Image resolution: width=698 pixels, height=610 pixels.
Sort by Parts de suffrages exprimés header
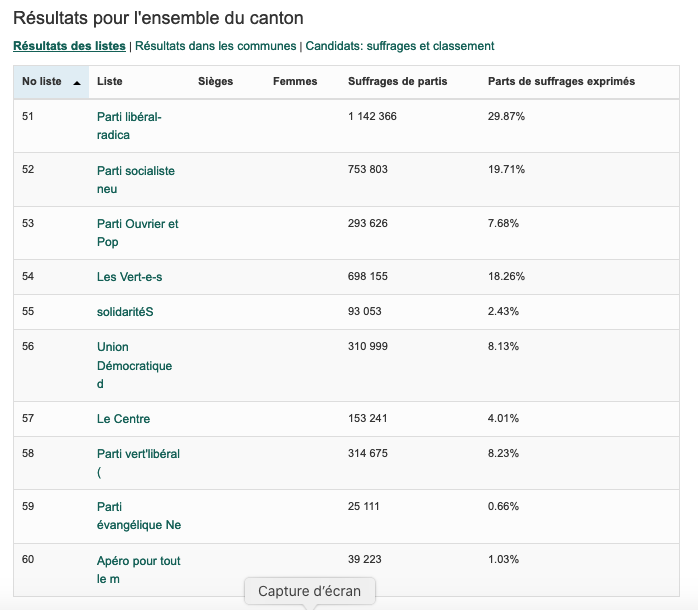(x=561, y=81)
